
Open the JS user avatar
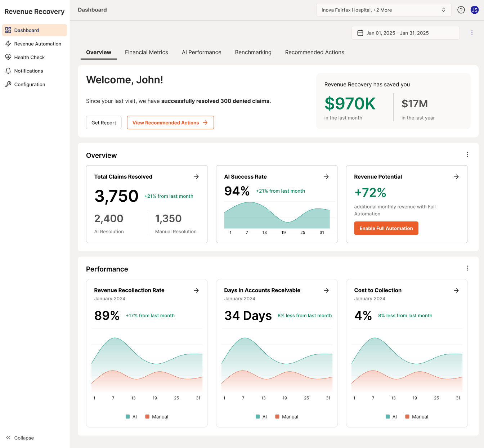(475, 10)
